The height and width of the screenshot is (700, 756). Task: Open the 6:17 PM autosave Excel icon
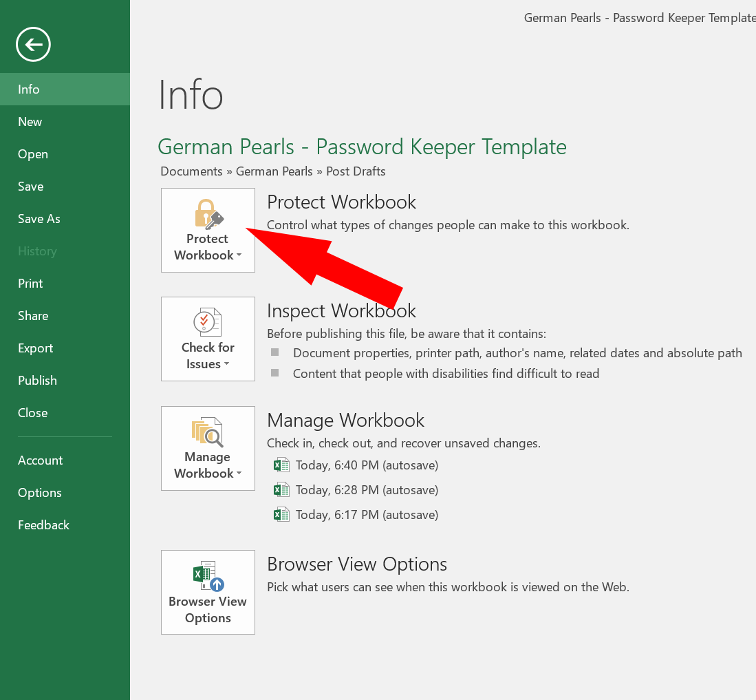(281, 514)
